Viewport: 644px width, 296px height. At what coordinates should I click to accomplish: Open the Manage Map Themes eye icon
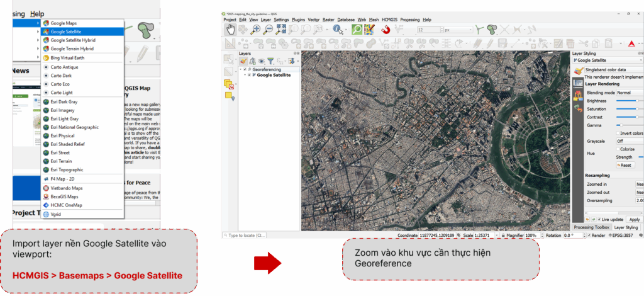[x=262, y=61]
